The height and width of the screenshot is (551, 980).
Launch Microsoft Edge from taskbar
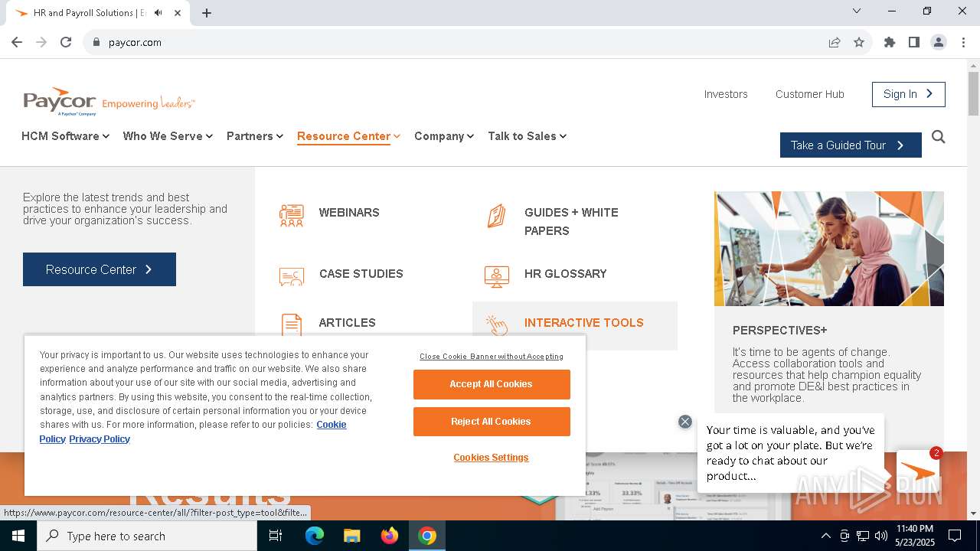[x=315, y=536]
